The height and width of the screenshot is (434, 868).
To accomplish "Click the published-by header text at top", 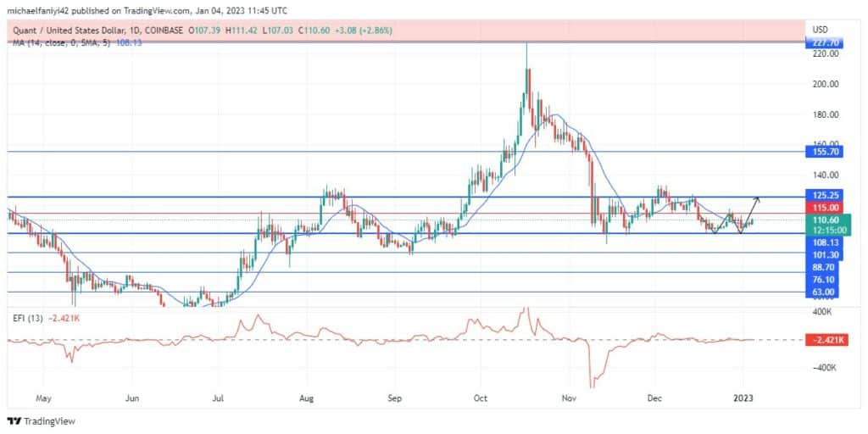I will pyautogui.click(x=147, y=10).
